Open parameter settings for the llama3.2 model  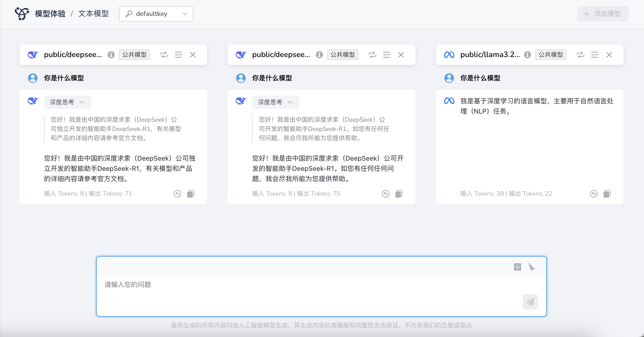click(x=595, y=55)
